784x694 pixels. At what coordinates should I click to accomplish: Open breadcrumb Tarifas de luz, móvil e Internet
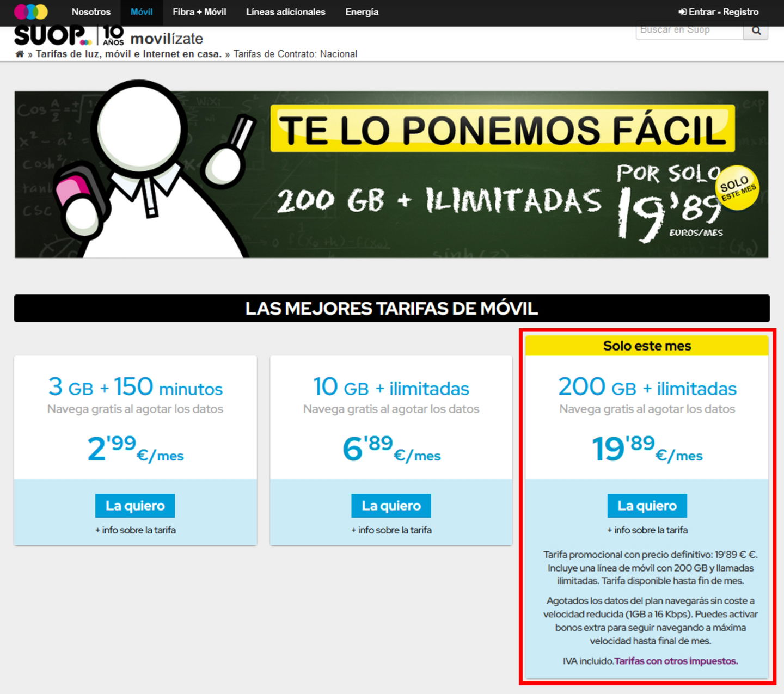tap(129, 54)
